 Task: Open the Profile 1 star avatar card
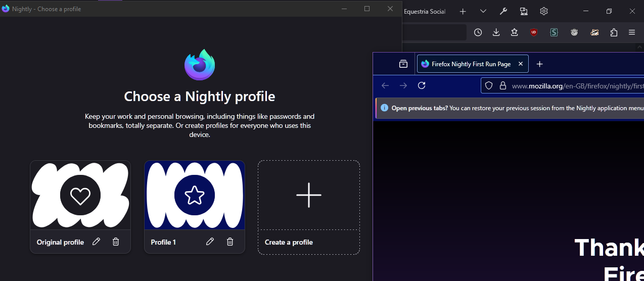coord(195,195)
